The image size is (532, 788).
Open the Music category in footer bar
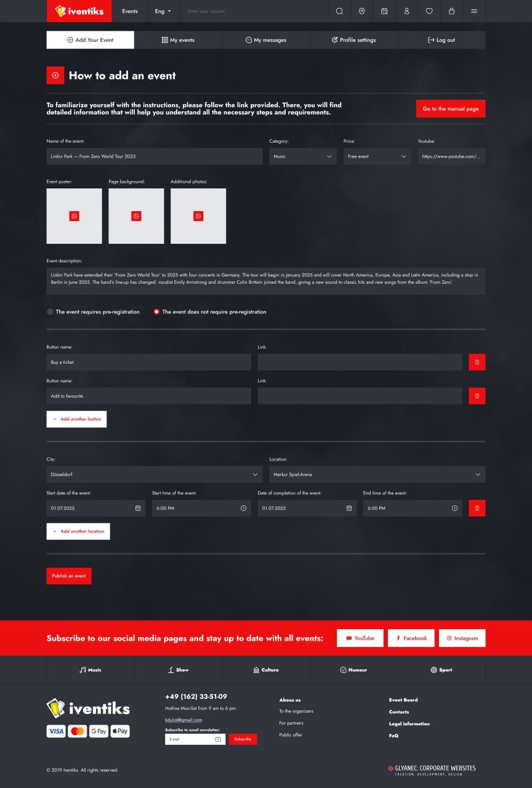click(x=91, y=670)
